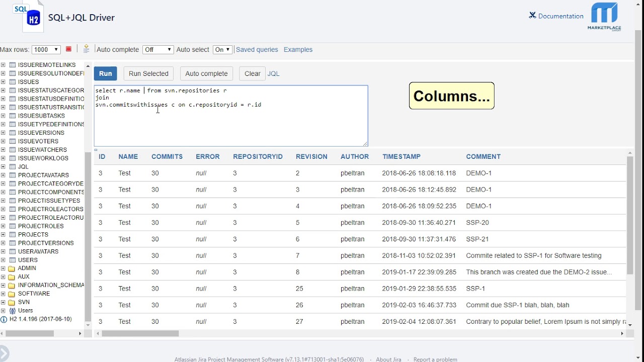Click the table icon beside PROJECTS
The image size is (644, 362).
(x=13, y=234)
